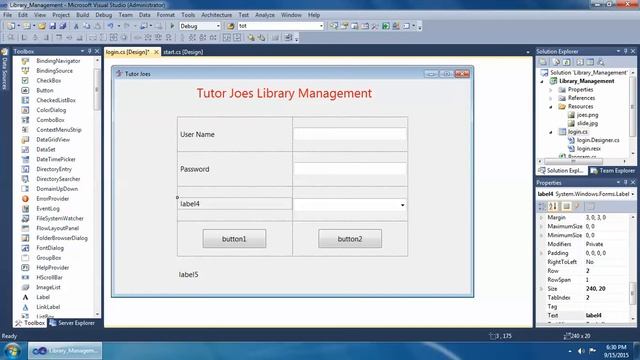The width and height of the screenshot is (640, 360).
Task: Toggle Categorized view in Properties panel
Action: pos(542,207)
